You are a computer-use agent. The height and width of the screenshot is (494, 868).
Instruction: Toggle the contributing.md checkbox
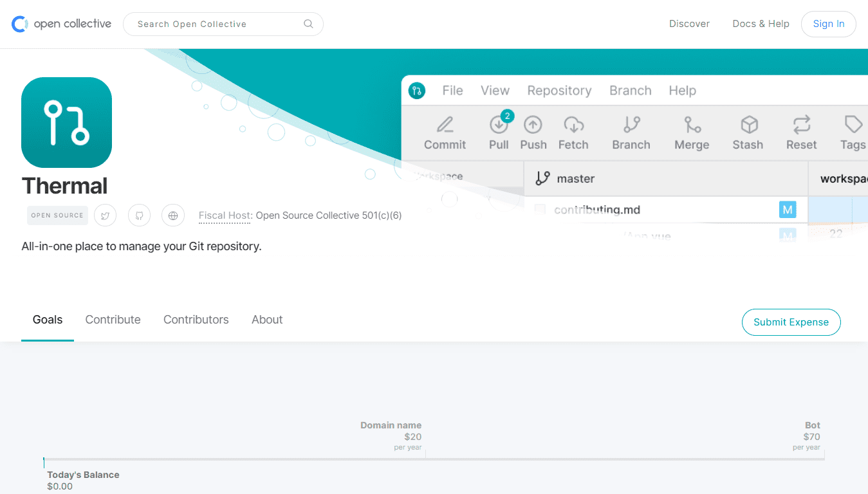click(x=540, y=210)
